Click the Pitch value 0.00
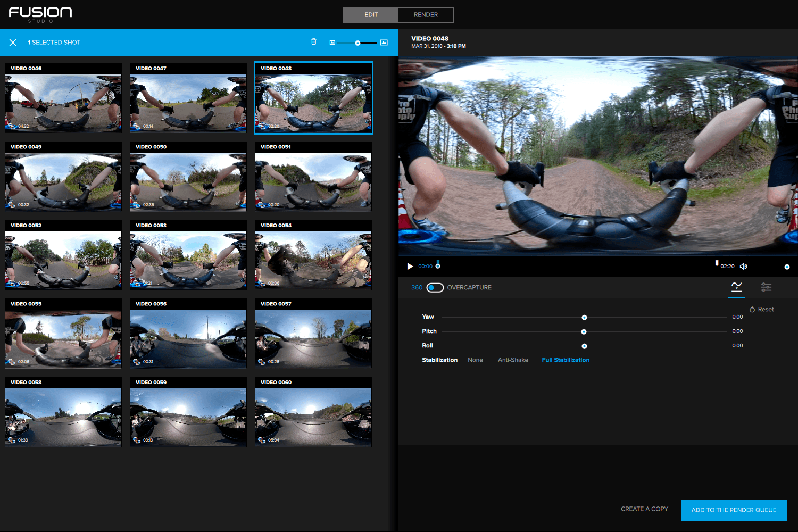This screenshot has width=798, height=532. pos(737,331)
